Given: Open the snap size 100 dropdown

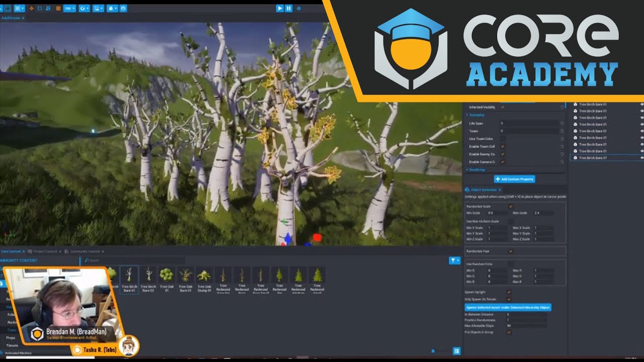Looking at the screenshot, I should 69,8.
